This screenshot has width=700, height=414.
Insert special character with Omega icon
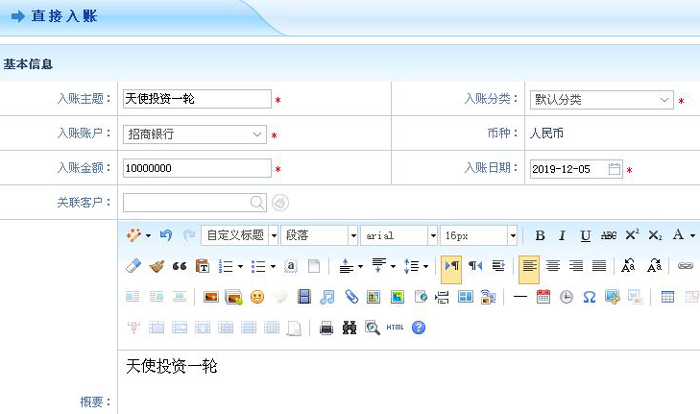click(589, 297)
